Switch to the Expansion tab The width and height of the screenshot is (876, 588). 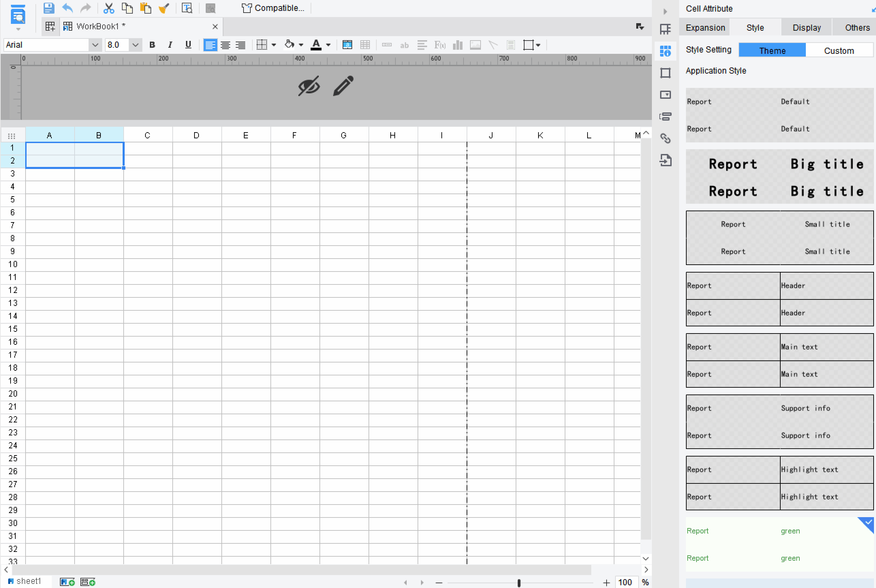(x=705, y=28)
